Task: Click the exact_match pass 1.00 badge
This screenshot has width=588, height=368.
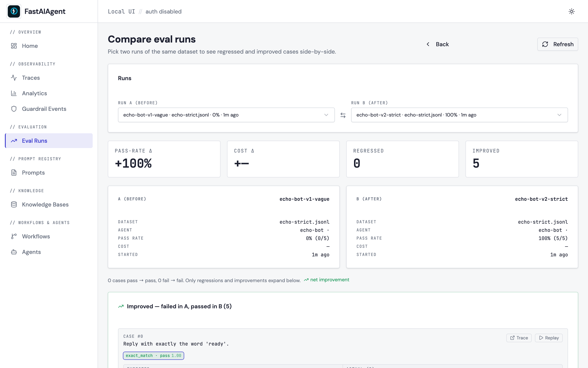Action: (x=153, y=356)
